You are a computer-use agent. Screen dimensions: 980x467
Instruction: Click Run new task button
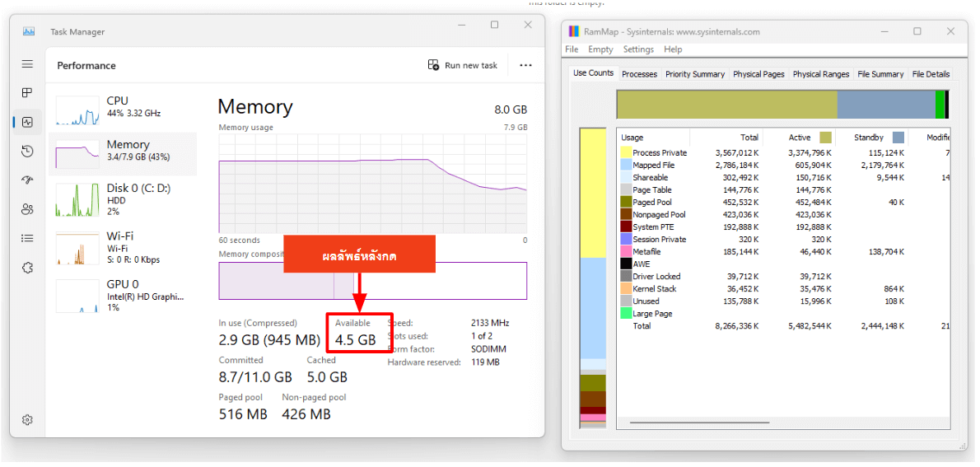[463, 65]
